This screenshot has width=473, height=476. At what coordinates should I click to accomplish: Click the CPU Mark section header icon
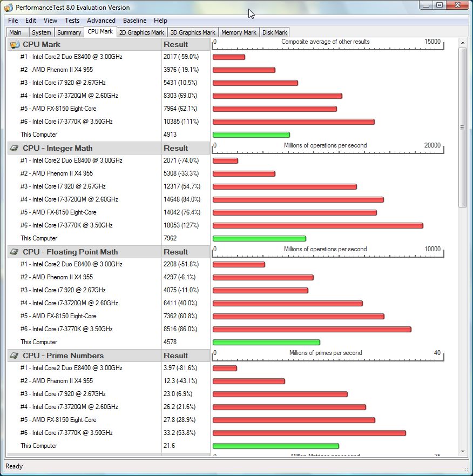tap(15, 45)
